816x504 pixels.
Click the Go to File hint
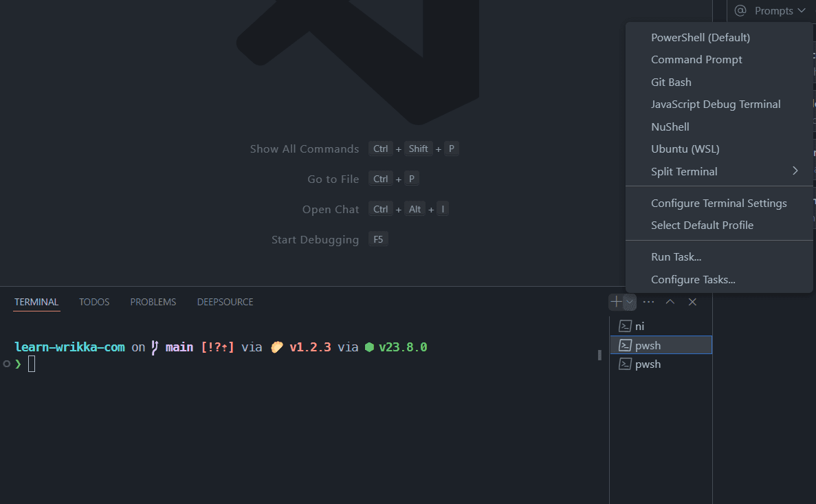click(x=333, y=179)
